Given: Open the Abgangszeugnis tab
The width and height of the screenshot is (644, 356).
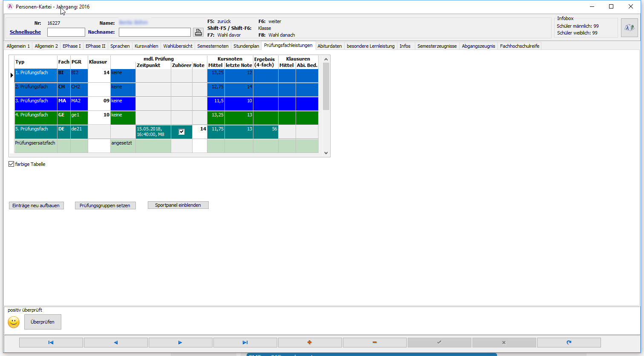Looking at the screenshot, I should coord(479,46).
